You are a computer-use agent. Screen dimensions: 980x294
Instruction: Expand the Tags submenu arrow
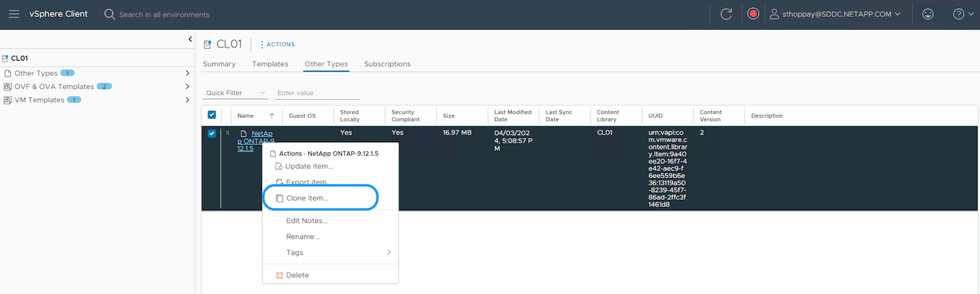pyautogui.click(x=389, y=252)
